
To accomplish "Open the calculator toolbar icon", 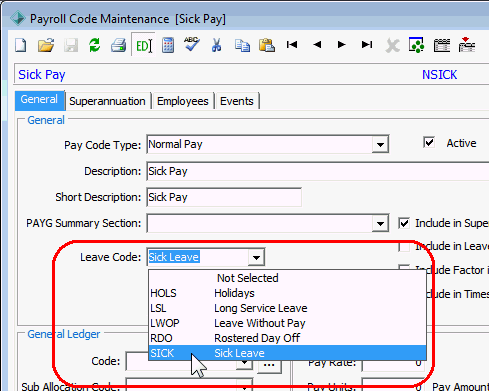I will [x=168, y=45].
